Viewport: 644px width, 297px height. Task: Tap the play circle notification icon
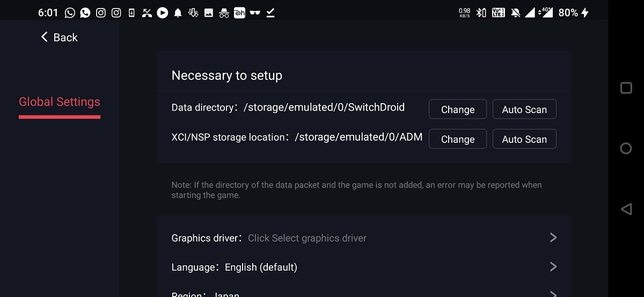tap(163, 13)
